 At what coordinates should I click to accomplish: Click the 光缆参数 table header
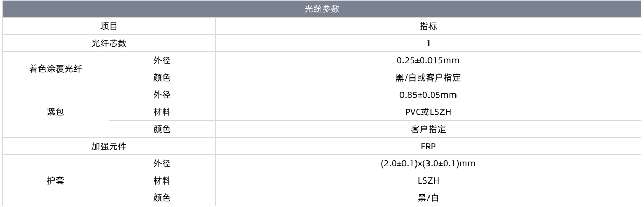[322, 9]
